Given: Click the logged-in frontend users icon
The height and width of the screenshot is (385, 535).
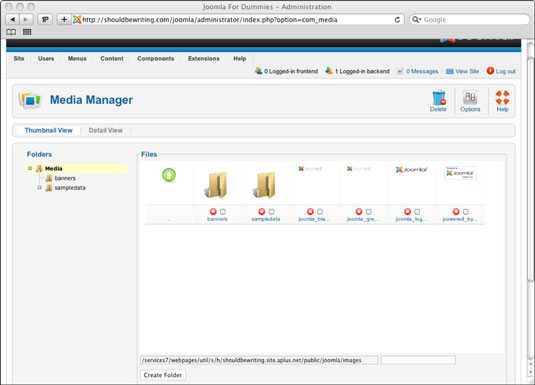Looking at the screenshot, I should tap(259, 71).
